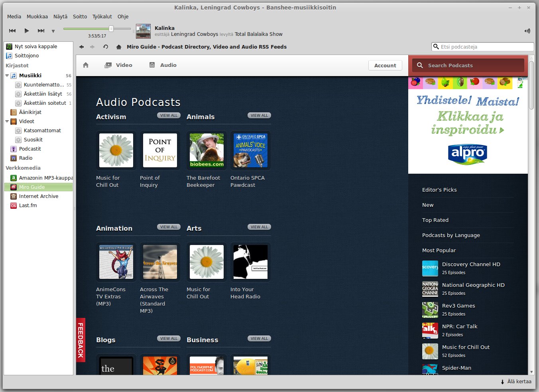
Task: Click the Kalinka album cover art
Action: point(144,31)
